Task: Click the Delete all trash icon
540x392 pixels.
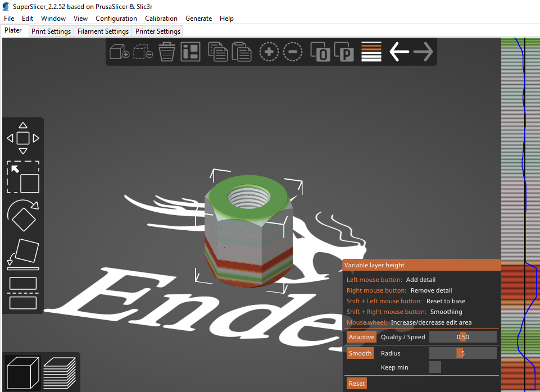Action: (x=167, y=52)
